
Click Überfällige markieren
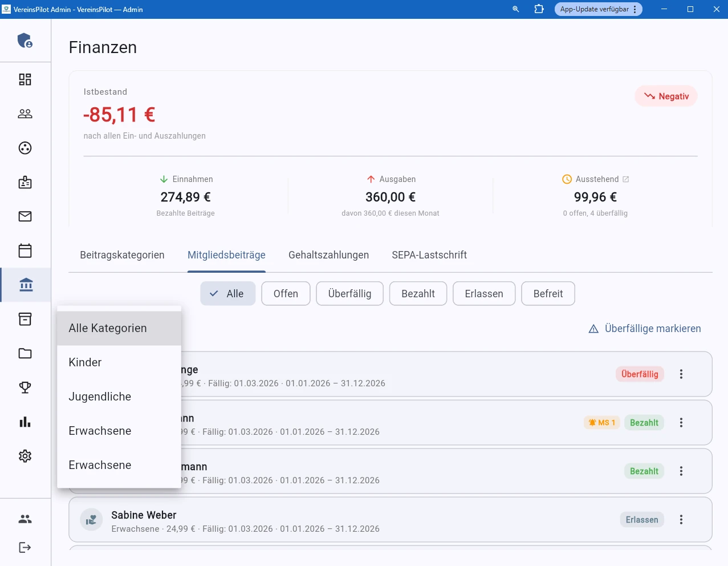tap(644, 329)
